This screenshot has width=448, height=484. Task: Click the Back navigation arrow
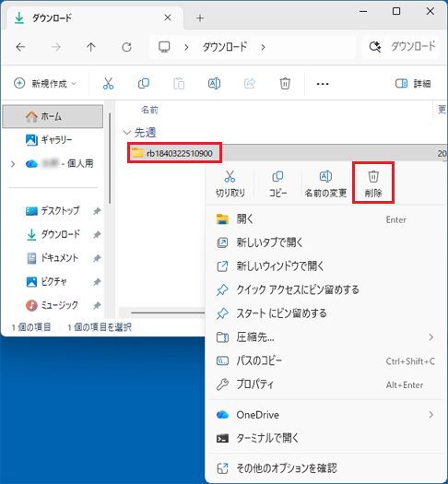point(20,47)
